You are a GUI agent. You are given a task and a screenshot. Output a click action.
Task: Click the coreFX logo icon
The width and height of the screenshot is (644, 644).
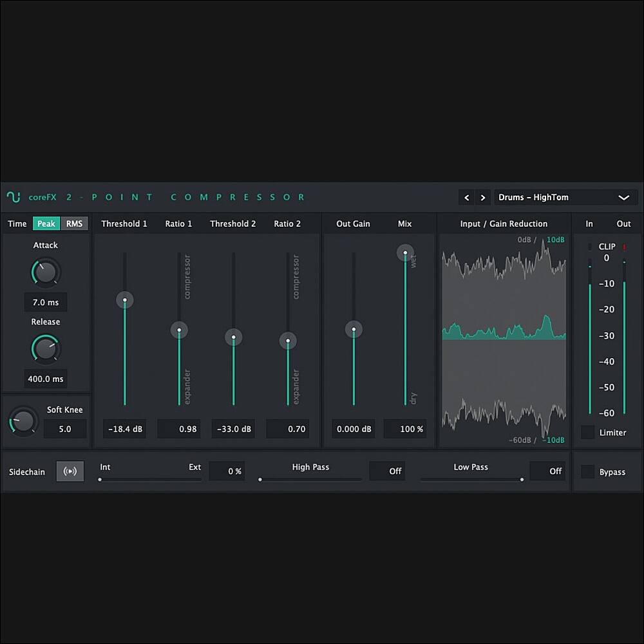14,197
